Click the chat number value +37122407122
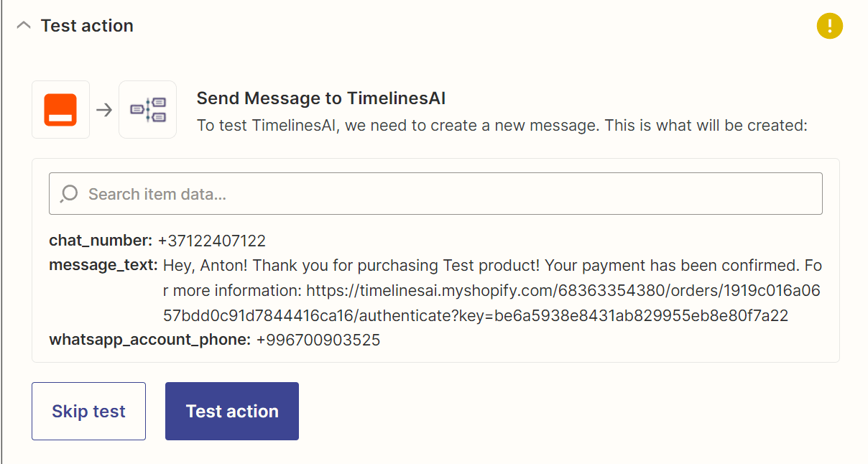The width and height of the screenshot is (868, 464). click(212, 241)
